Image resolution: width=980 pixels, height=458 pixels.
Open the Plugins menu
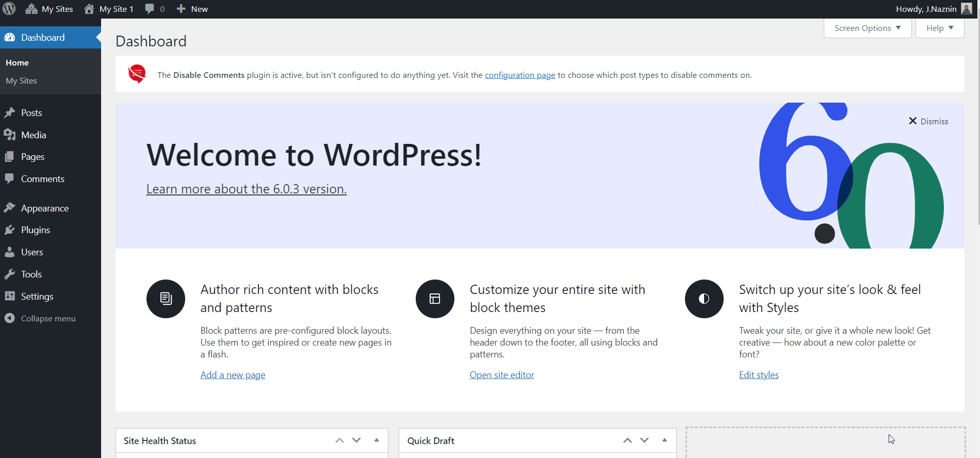click(x=51, y=230)
